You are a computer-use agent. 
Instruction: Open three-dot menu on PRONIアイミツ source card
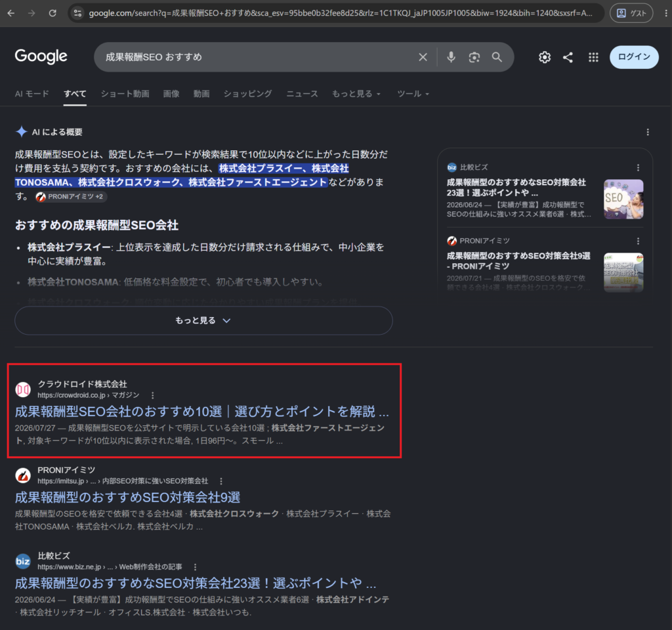tap(638, 241)
